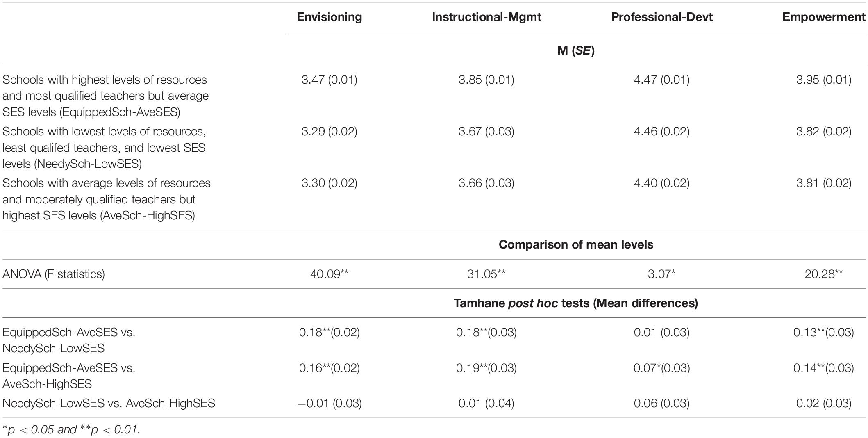Click the Envisioning column header

[329, 17]
